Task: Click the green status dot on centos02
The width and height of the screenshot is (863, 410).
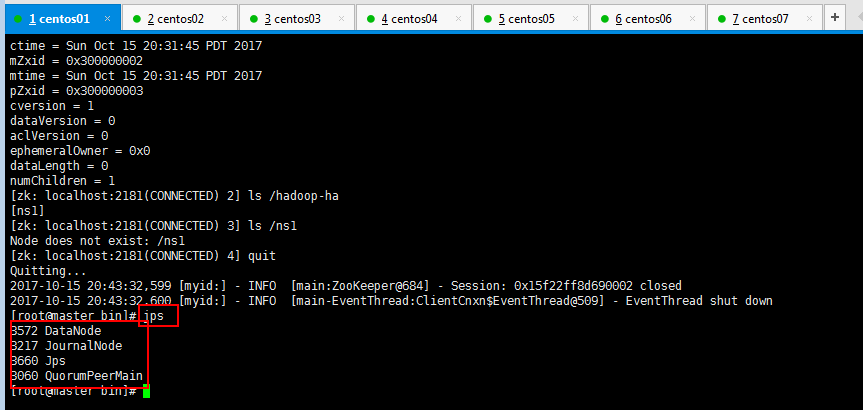Action: (134, 18)
